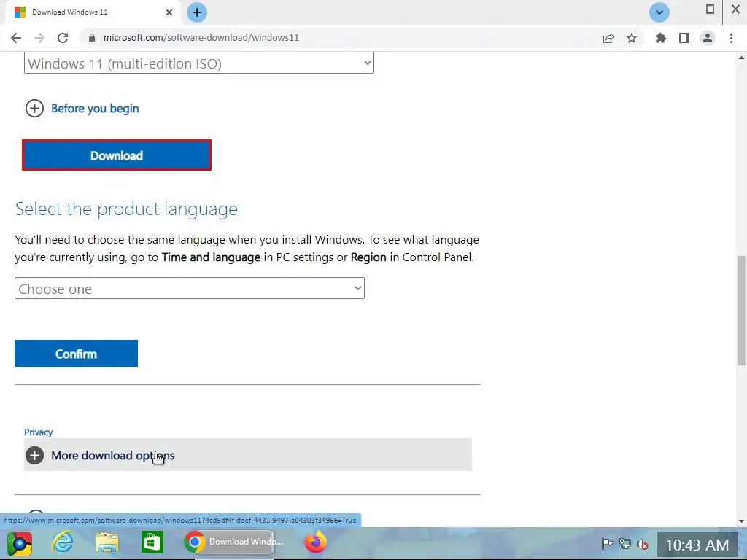Click the muted volume tray icon
The height and width of the screenshot is (560, 747).
click(642, 543)
